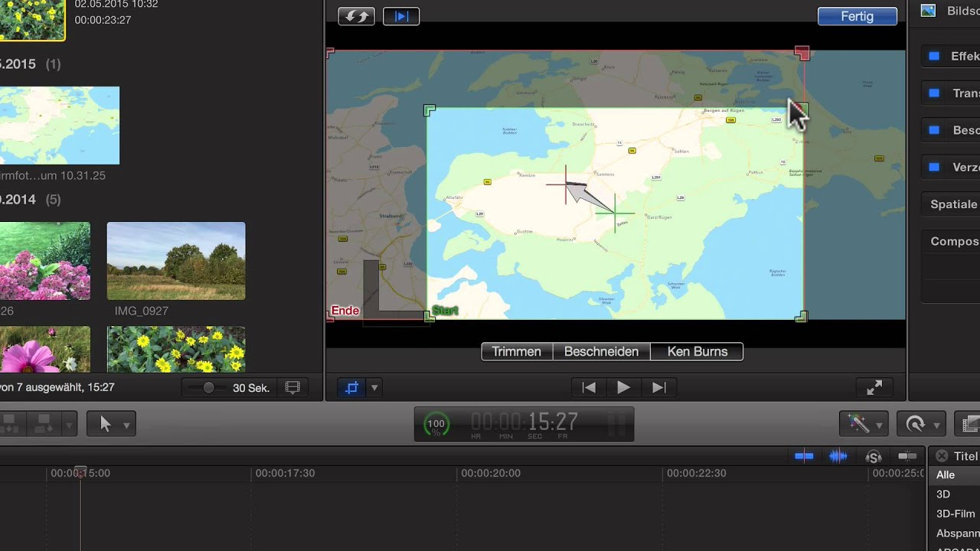Click the green Start frame top-left handle
The image size is (980, 551).
point(430,111)
